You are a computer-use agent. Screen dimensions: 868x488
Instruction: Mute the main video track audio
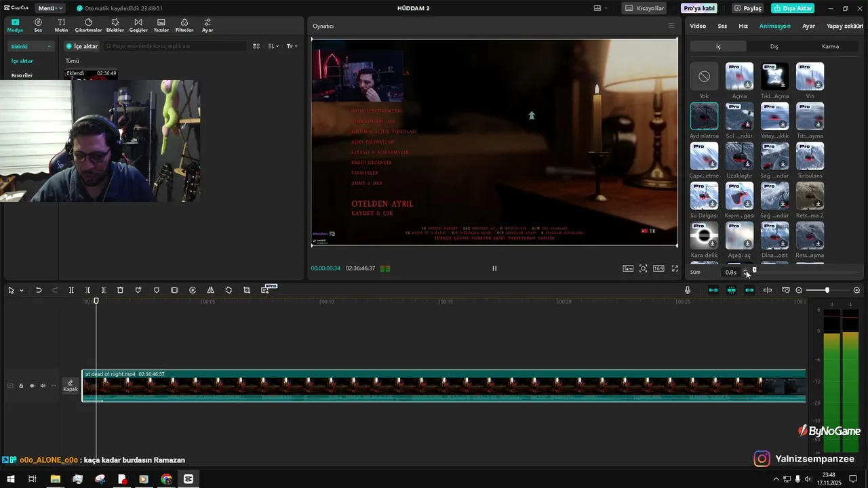coord(43,386)
